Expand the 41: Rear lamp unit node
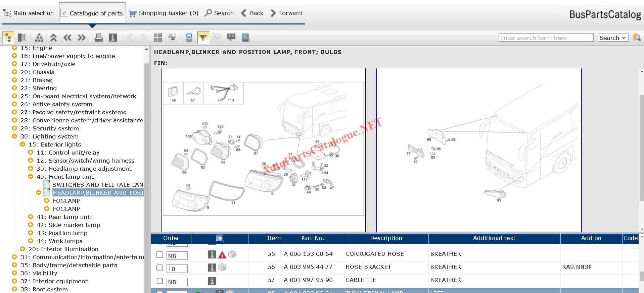644x293 pixels. pyautogui.click(x=31, y=217)
